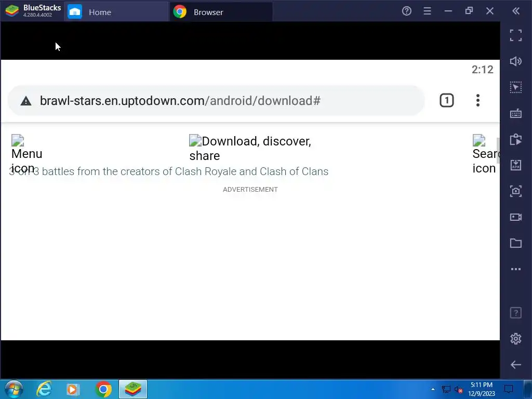This screenshot has height=399, width=532.
Task: Show more sidebar options (three dots)
Action: point(516,269)
